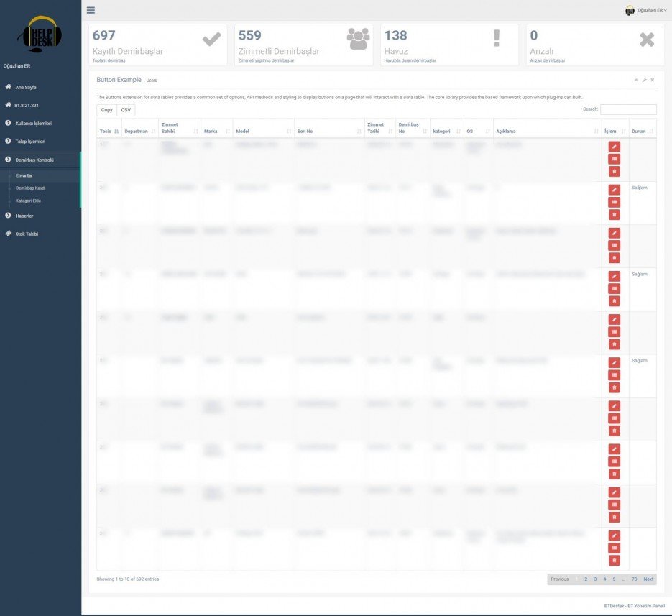The width and height of the screenshot is (672, 616).
Task: Click the Copy button
Action: point(106,110)
